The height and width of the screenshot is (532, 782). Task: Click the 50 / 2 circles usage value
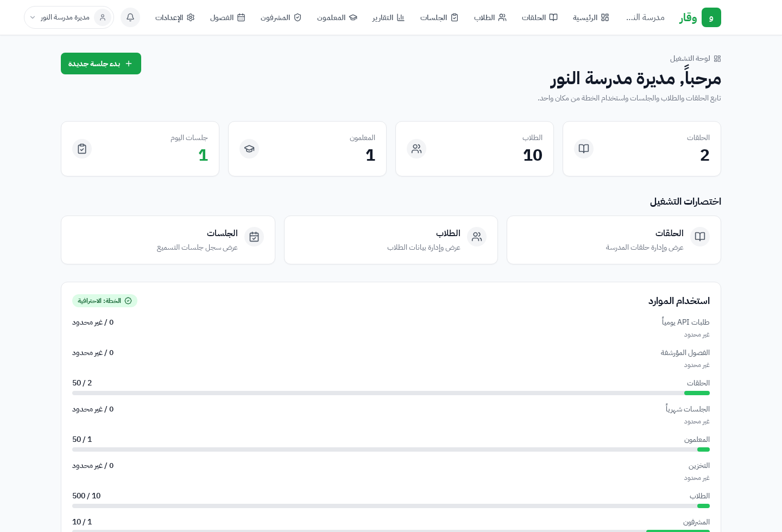tap(82, 383)
